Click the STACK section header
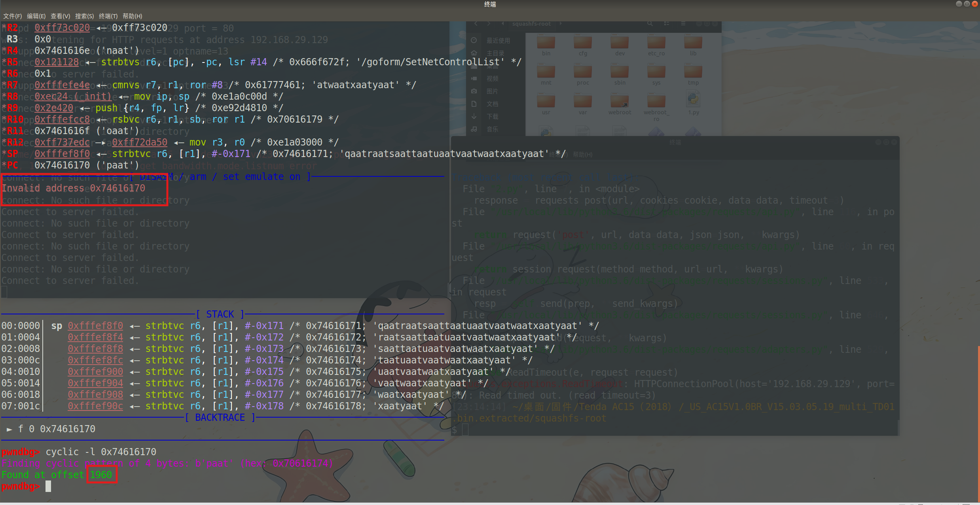Image resolution: width=980 pixels, height=505 pixels. point(220,314)
